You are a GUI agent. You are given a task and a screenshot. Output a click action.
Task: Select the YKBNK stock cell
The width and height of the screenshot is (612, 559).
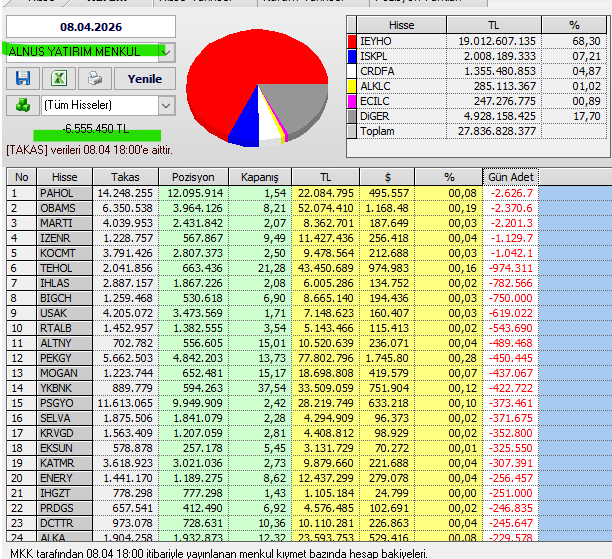point(65,388)
